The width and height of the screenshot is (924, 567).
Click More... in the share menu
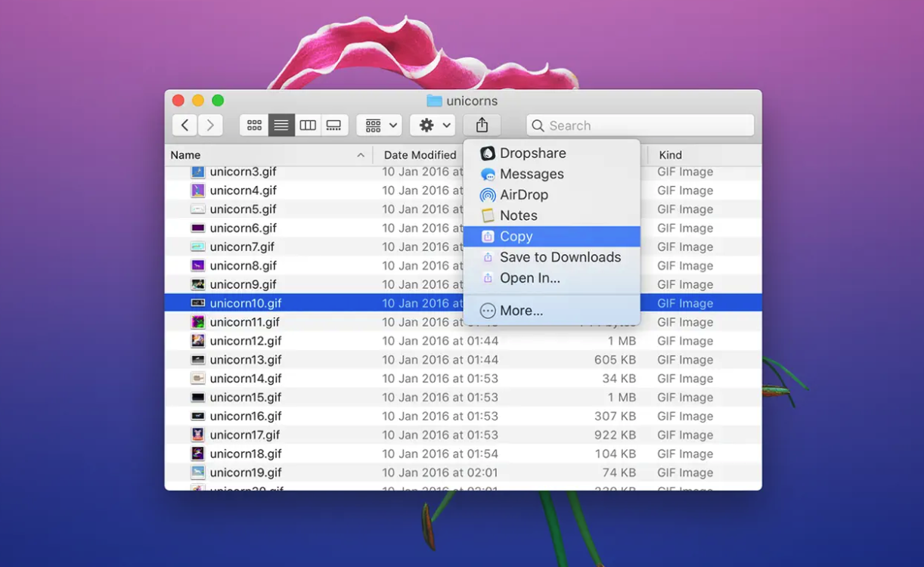pos(521,311)
